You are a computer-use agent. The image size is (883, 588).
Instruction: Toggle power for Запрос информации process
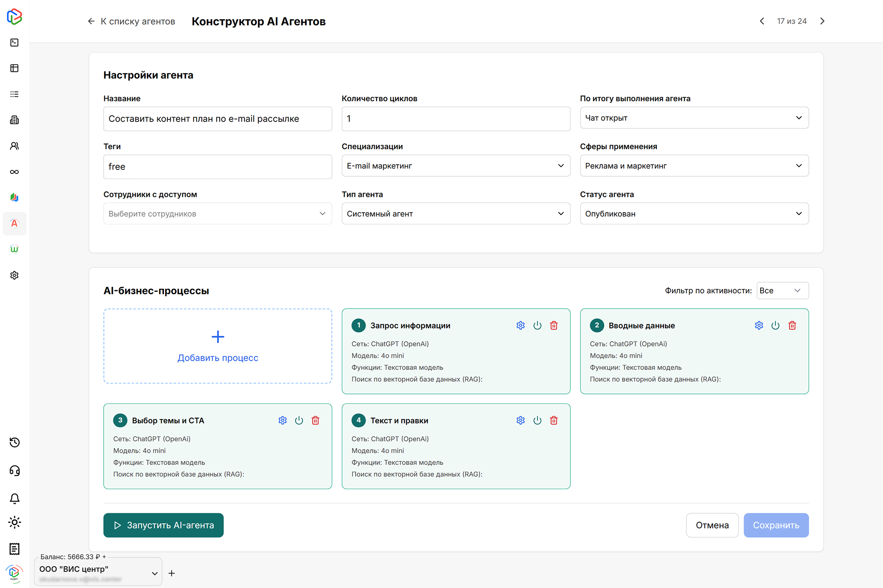tap(537, 325)
